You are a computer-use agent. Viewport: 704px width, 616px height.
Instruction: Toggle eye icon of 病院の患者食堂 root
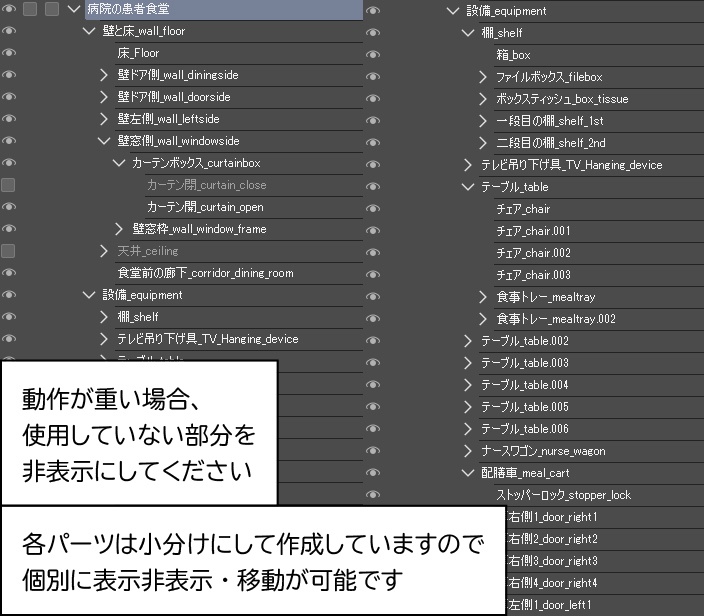click(9, 9)
